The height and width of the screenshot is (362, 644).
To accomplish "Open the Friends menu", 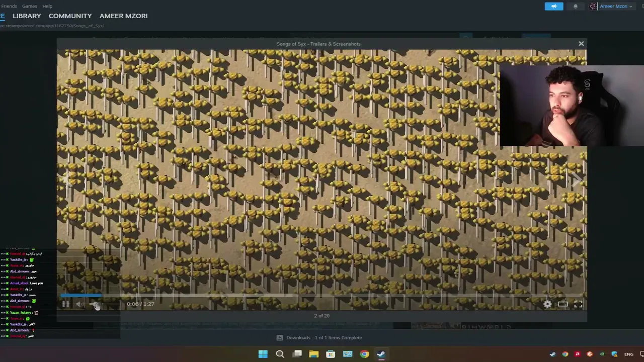I will [x=9, y=6].
